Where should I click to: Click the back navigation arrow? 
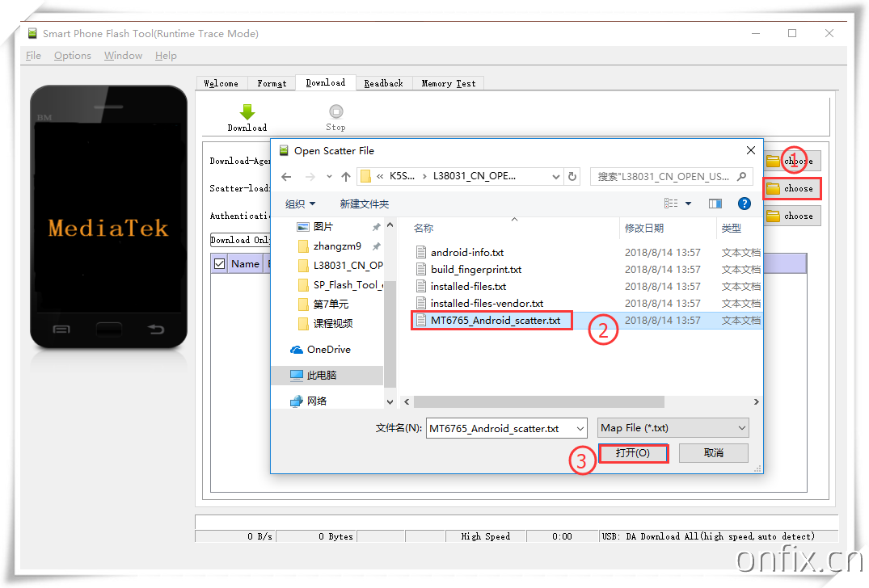click(286, 176)
